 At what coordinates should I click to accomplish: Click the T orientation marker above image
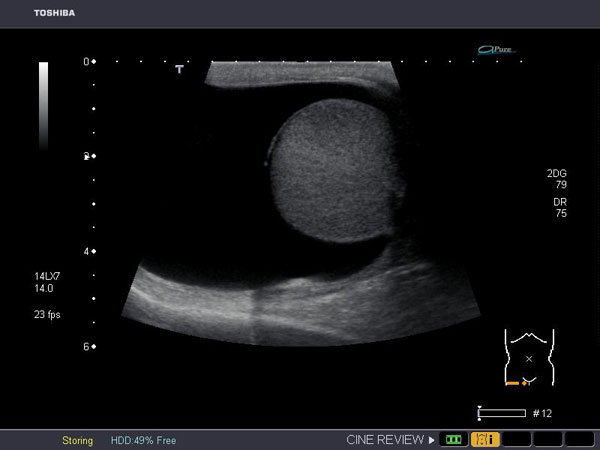point(180,69)
